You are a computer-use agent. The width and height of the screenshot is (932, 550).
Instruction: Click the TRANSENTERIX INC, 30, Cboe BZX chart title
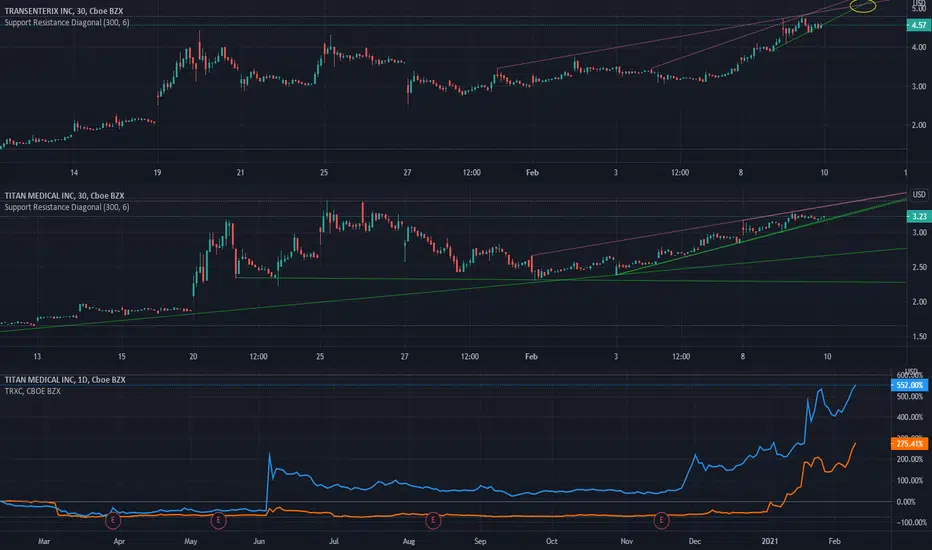pyautogui.click(x=64, y=11)
